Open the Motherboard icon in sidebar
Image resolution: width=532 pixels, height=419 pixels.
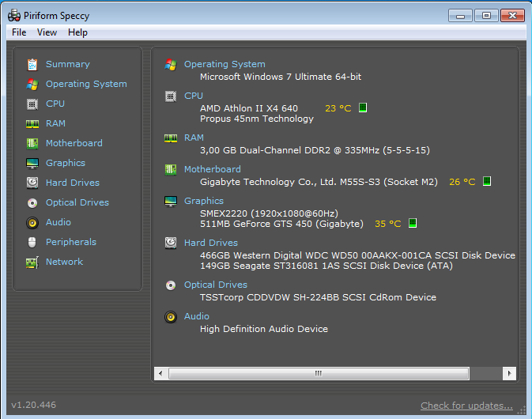[x=32, y=143]
